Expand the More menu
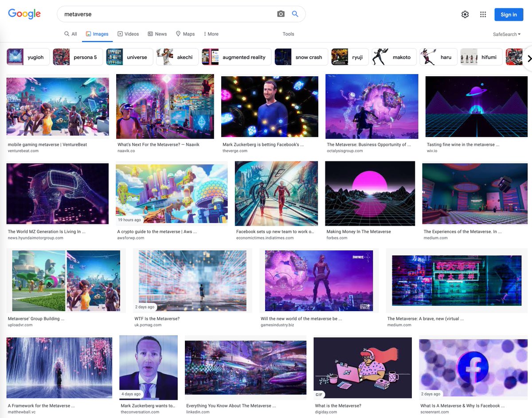This screenshot has width=532, height=418. tap(211, 34)
